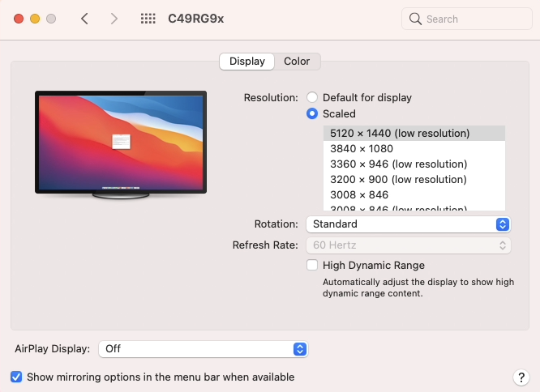Select the Scaled resolution option
The image size is (540, 392).
coord(312,113)
